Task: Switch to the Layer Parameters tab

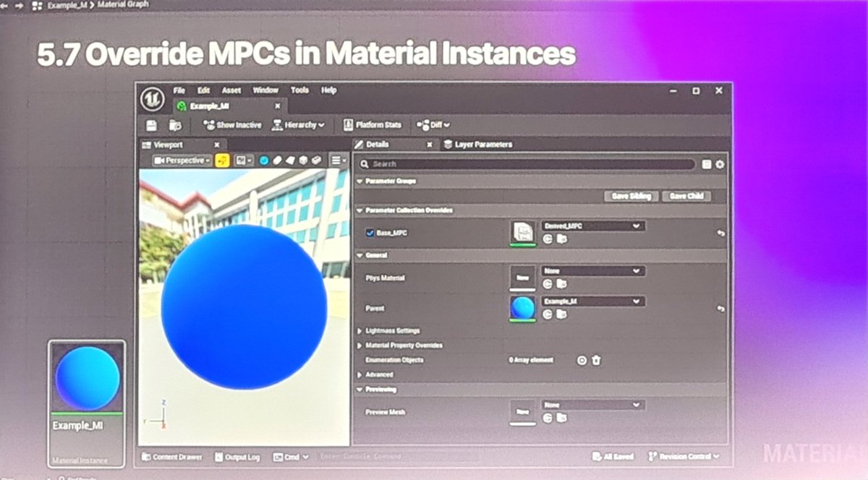Action: (478, 145)
